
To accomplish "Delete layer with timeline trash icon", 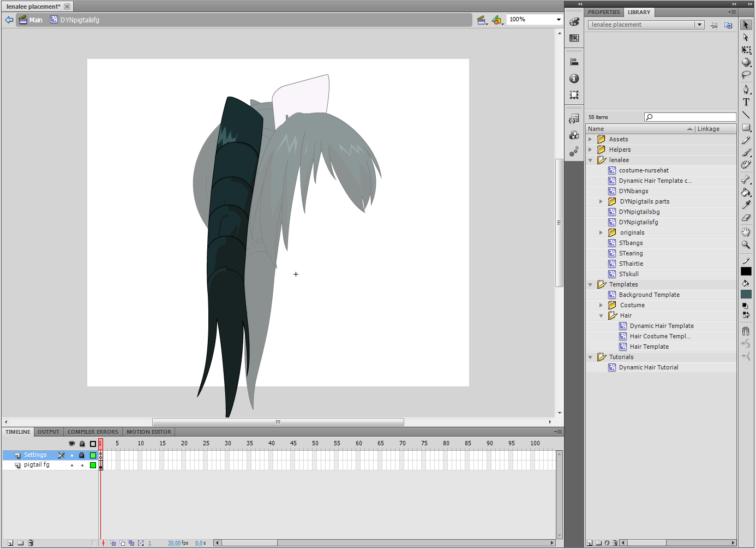I will [x=31, y=543].
